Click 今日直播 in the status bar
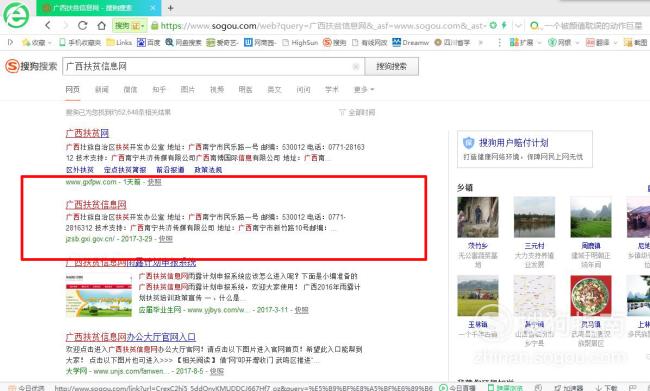 [x=457, y=388]
